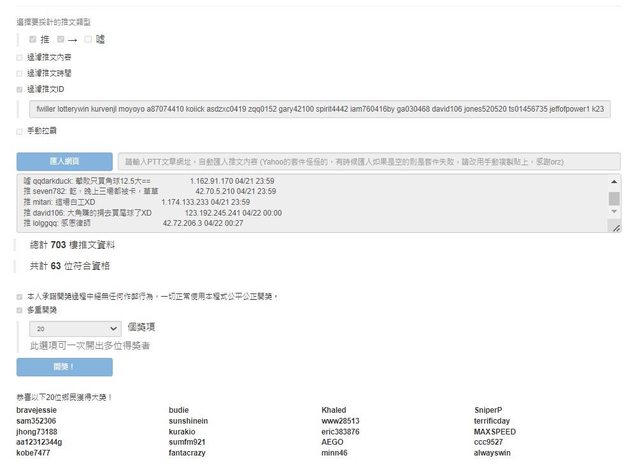Focus the PTT article URL input box
Screen dimensions: 640x467
pos(367,161)
